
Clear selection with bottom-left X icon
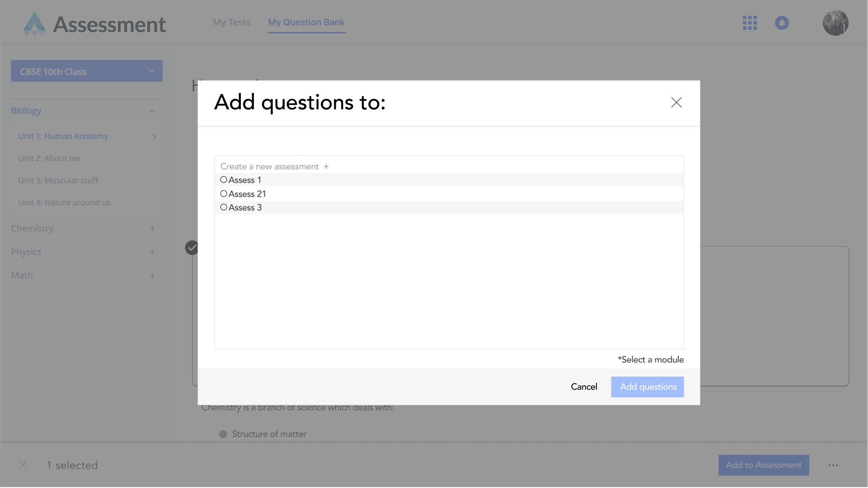pos(23,465)
